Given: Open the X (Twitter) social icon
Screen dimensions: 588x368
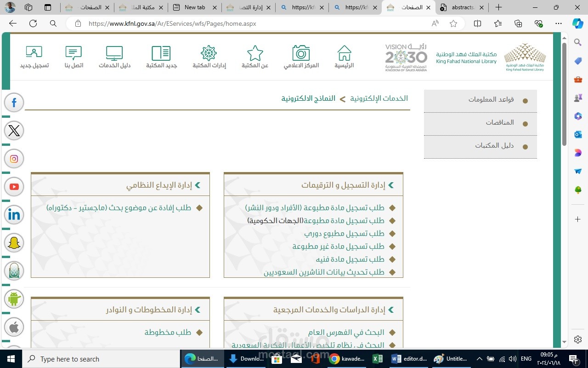Looking at the screenshot, I should [x=14, y=131].
